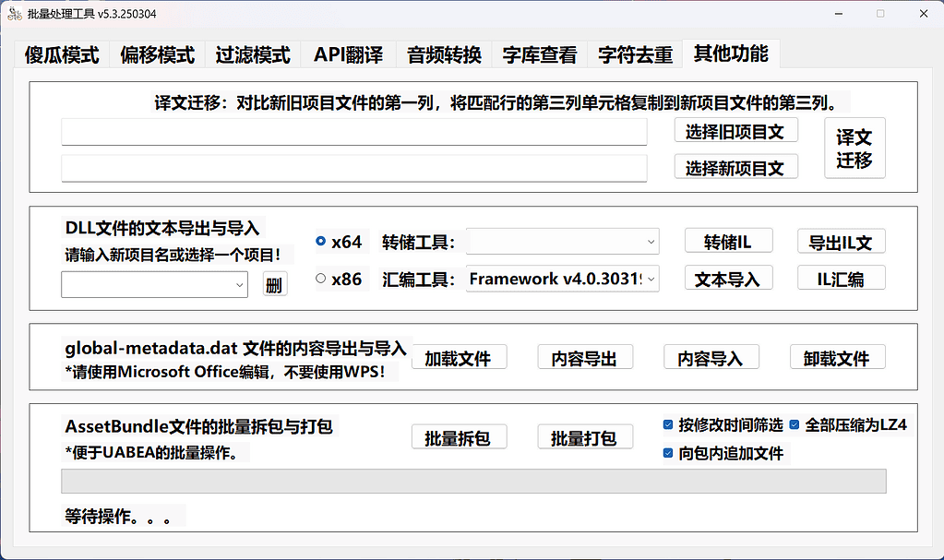Click the 译文迁移 button
The image size is (944, 560).
click(x=854, y=149)
